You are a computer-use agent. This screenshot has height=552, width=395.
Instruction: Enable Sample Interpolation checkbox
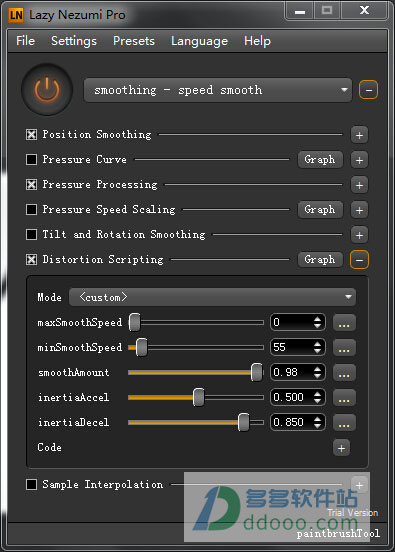pos(31,484)
